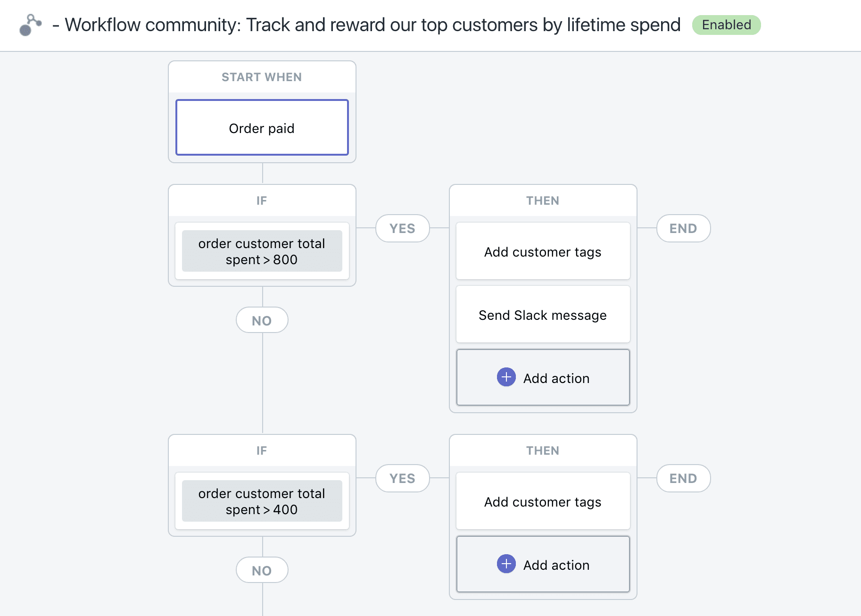This screenshot has height=616, width=861.
Task: Open the Enabled status badge
Action: coord(726,25)
